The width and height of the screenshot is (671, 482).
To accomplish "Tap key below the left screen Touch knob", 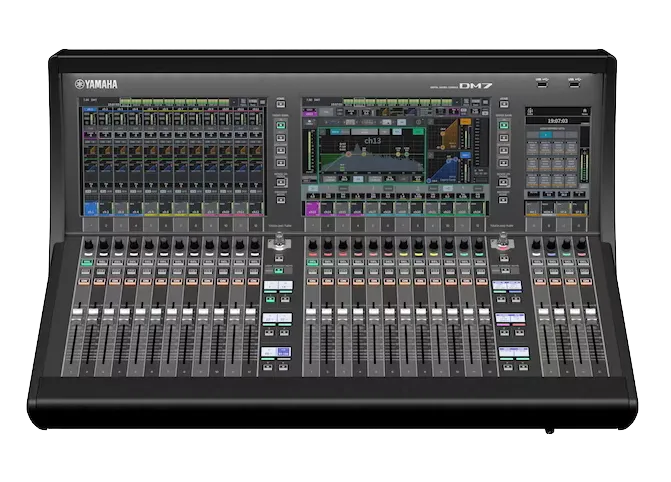I will click(279, 259).
